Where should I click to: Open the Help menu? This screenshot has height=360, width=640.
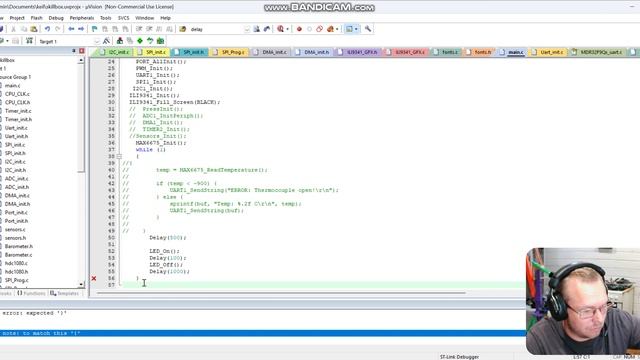tap(165, 18)
